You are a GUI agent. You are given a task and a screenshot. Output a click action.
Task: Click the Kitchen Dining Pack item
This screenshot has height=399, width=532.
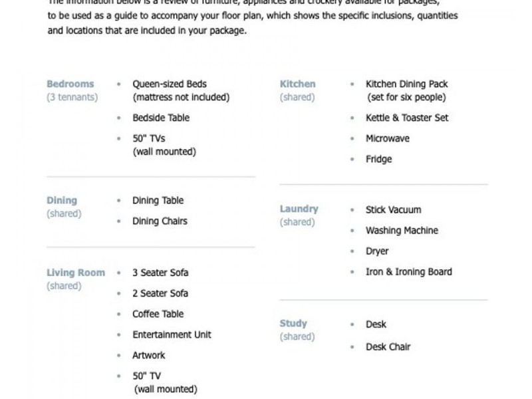click(406, 84)
